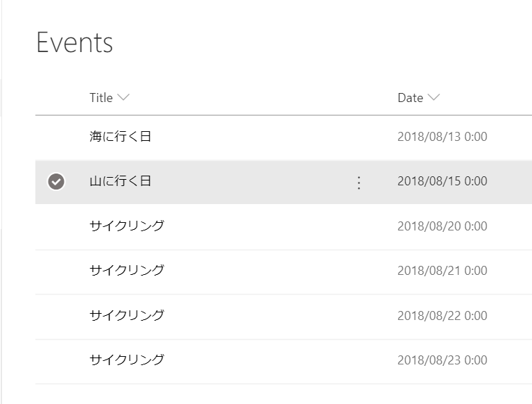Open the three-dot actions menu for 山に行く日
532x404 pixels.
tap(359, 183)
